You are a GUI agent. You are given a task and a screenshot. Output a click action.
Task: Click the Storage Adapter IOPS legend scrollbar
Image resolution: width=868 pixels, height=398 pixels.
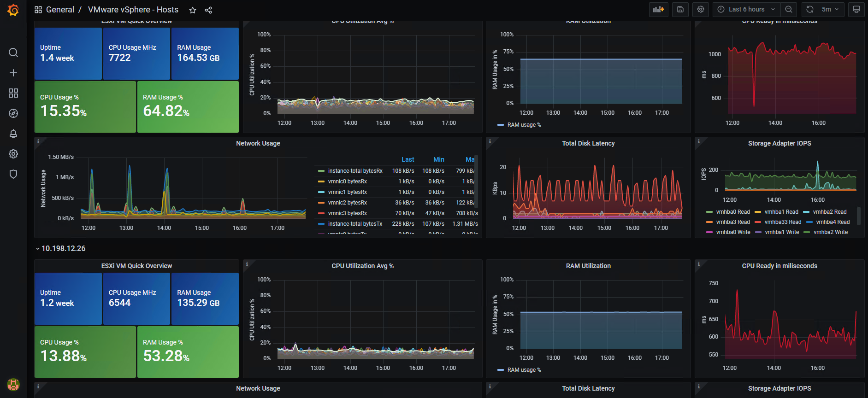859,216
